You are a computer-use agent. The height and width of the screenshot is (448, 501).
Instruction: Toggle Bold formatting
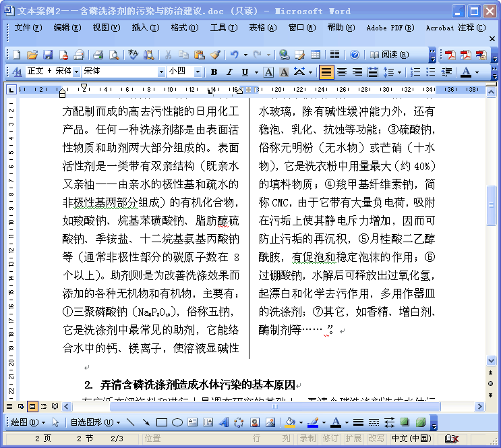(x=214, y=72)
